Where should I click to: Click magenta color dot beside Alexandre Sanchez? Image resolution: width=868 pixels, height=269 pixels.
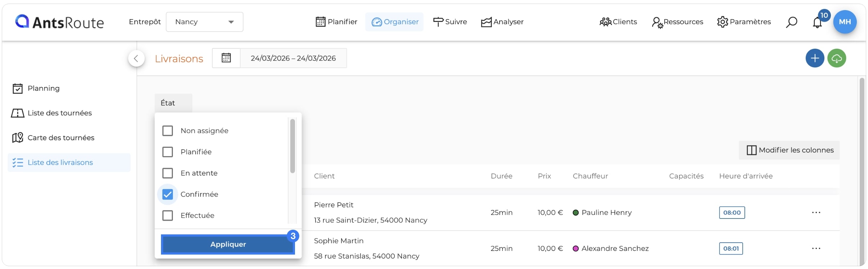click(x=576, y=248)
